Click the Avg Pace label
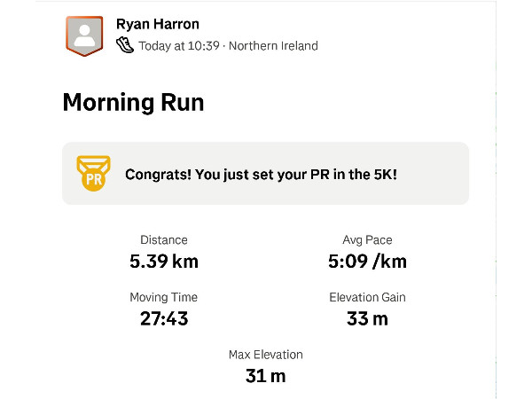This screenshot has width=532, height=399. (x=367, y=240)
